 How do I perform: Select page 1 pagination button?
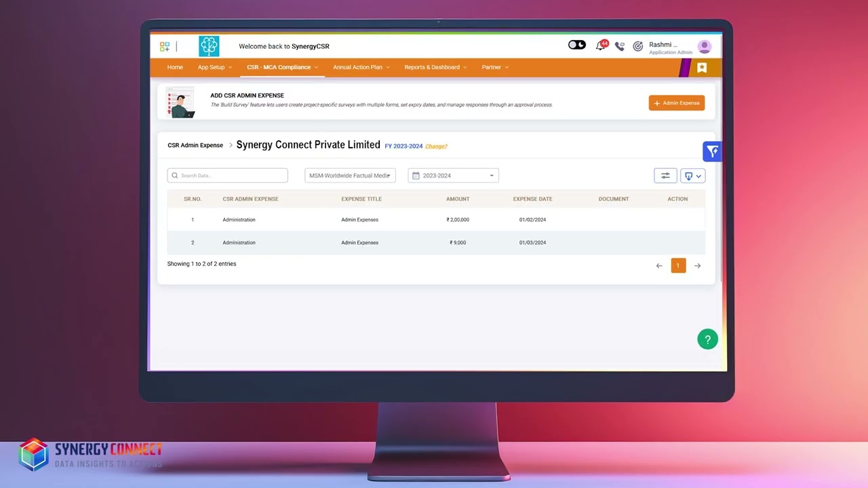678,266
